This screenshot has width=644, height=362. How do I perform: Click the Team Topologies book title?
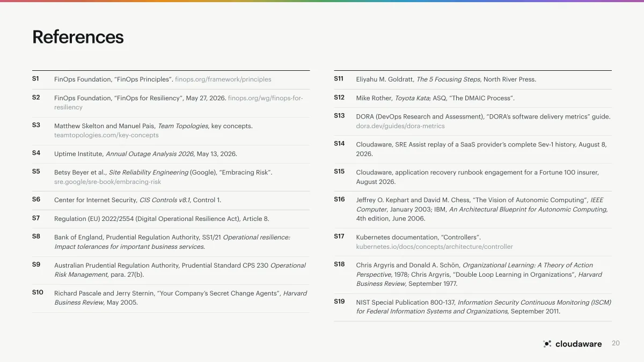(x=183, y=126)
